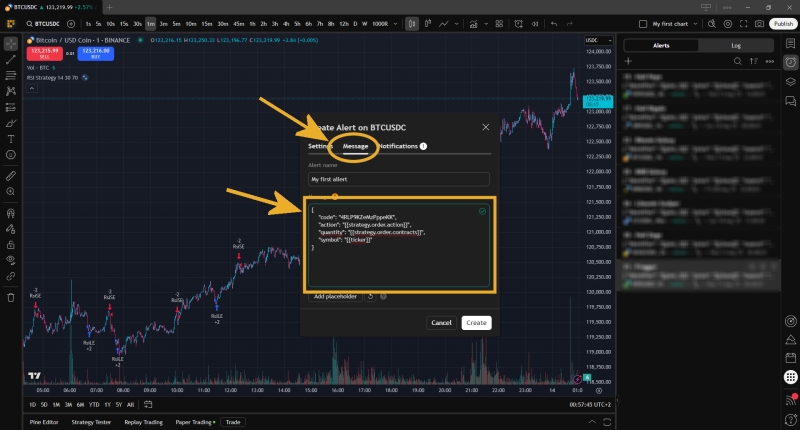Open the brush drawing tool
This screenshot has width=800, height=430.
coord(11,123)
